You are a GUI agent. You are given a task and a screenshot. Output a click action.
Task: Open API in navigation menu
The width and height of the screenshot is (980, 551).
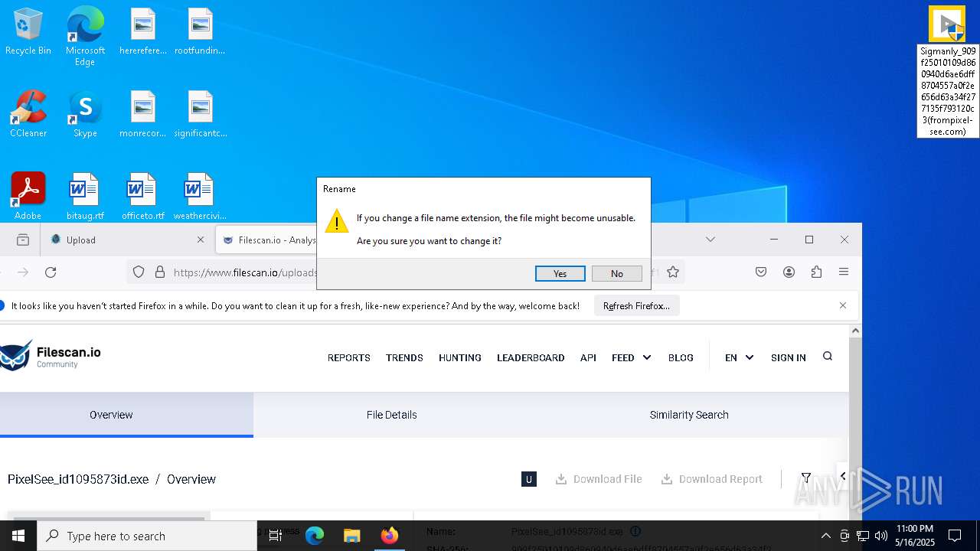pos(588,357)
